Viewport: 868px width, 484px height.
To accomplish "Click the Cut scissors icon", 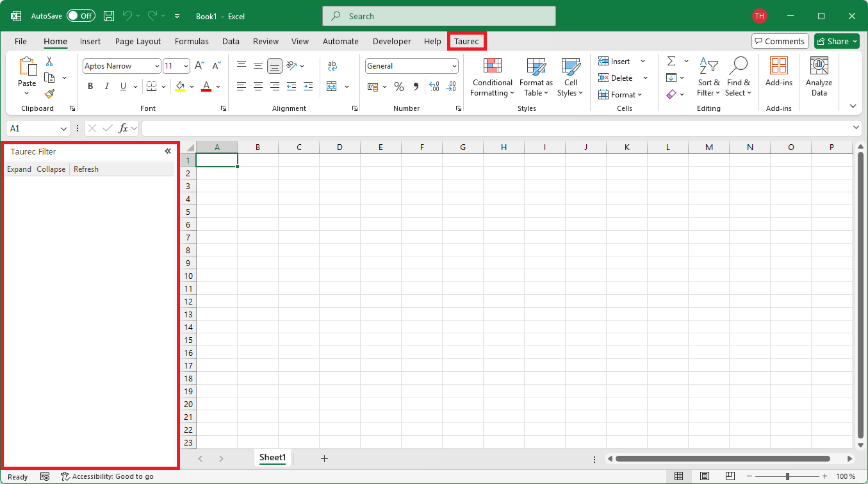I will (x=49, y=62).
